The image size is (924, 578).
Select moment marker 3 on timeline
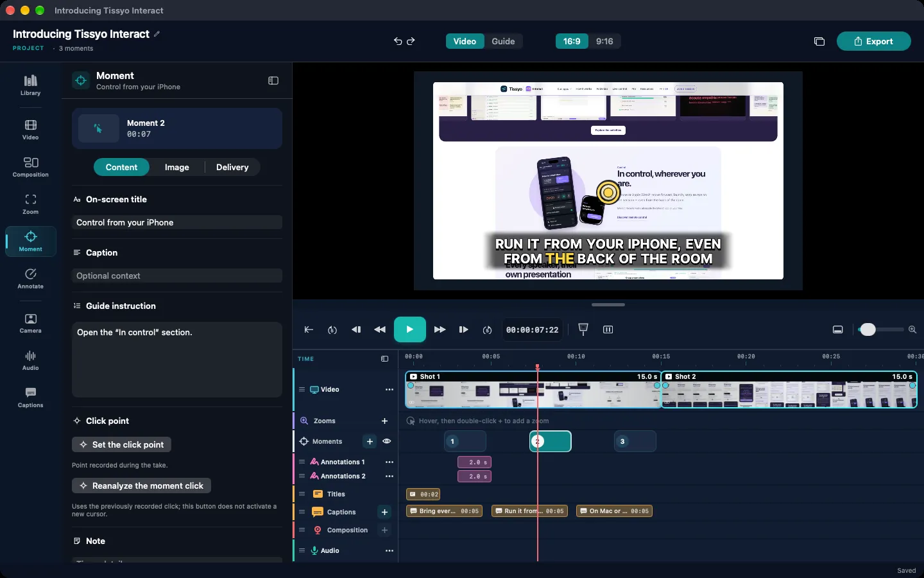coord(635,441)
